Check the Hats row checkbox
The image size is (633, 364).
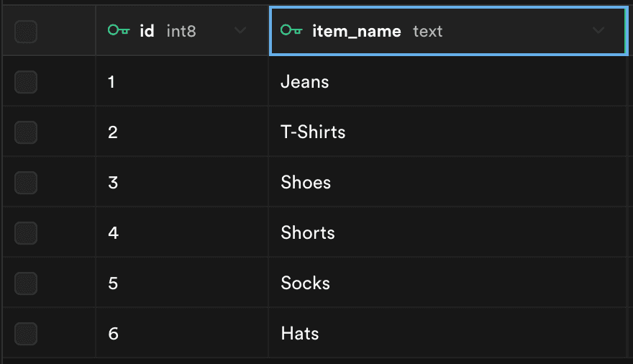pos(26,334)
